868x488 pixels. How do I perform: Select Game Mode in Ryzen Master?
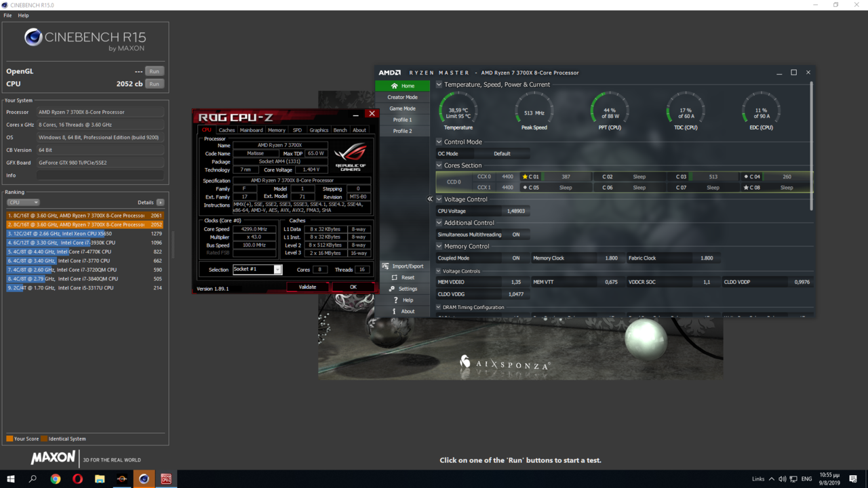[403, 108]
